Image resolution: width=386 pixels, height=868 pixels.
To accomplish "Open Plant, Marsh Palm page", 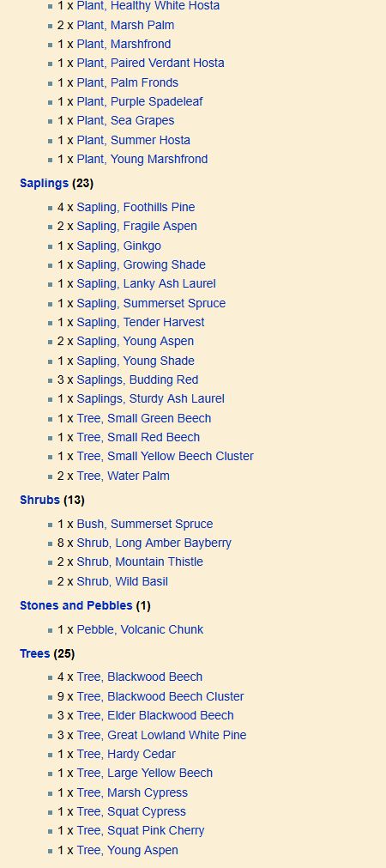I will click(x=125, y=26).
